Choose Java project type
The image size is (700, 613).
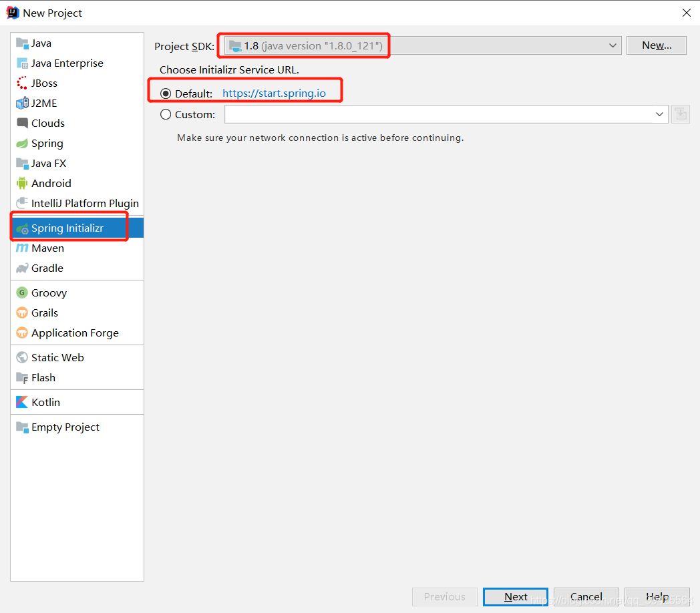tap(77, 43)
